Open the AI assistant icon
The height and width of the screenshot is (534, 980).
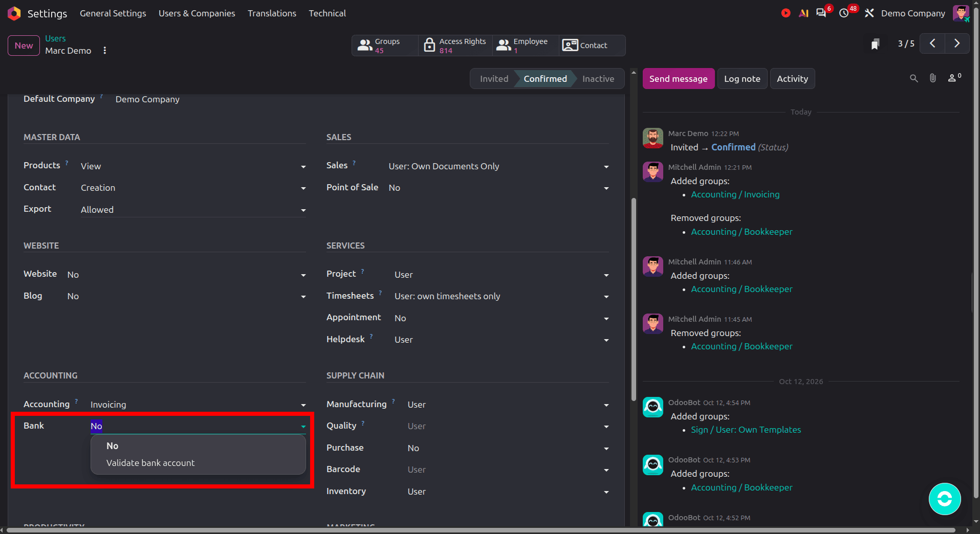803,13
